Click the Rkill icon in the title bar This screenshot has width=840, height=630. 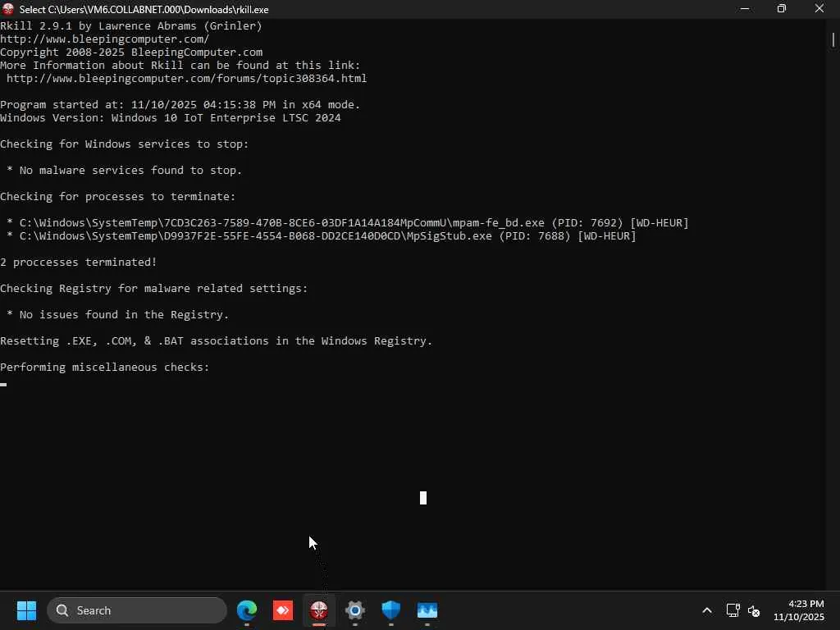pyautogui.click(x=7, y=9)
